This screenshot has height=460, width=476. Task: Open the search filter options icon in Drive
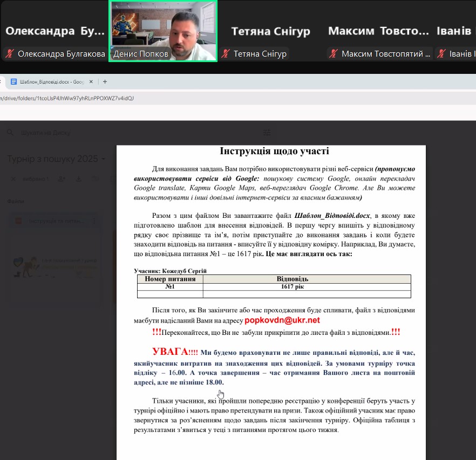click(267, 133)
